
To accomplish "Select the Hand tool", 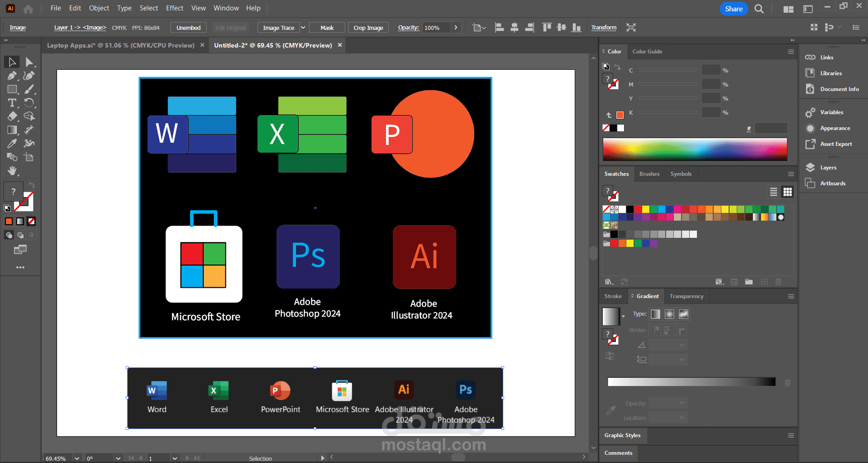I will [x=12, y=171].
